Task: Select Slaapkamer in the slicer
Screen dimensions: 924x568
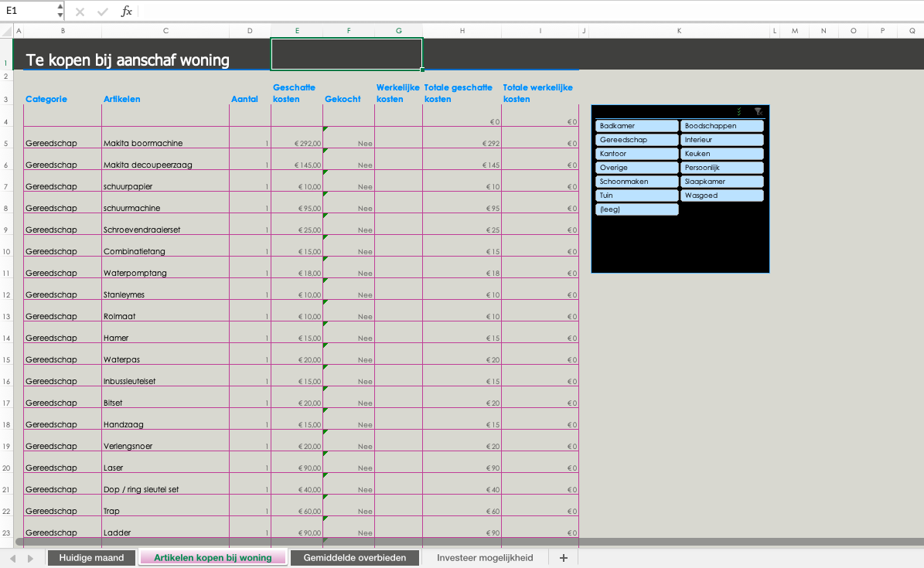Action: point(722,182)
